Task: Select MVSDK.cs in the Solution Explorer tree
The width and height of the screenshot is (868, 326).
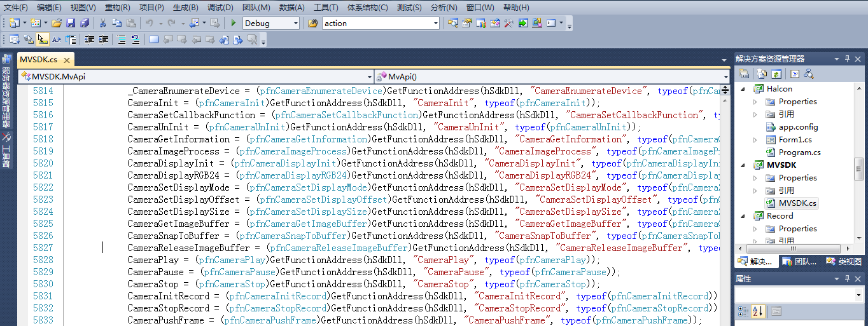Action: pos(797,203)
